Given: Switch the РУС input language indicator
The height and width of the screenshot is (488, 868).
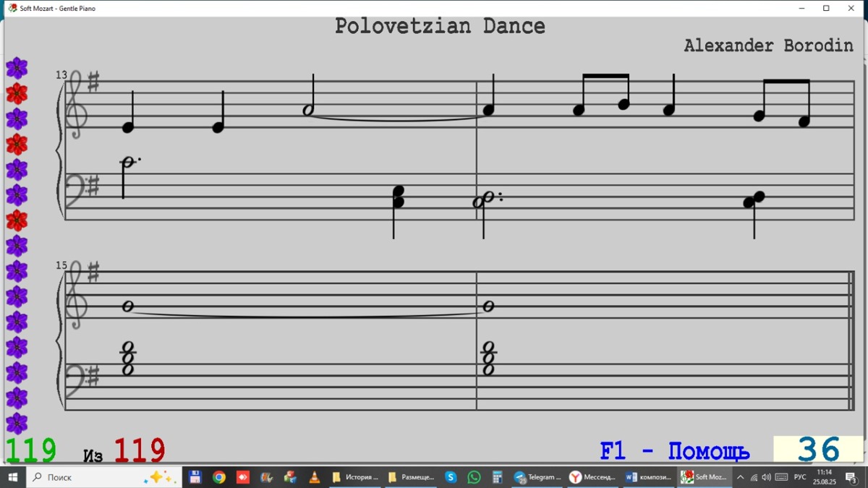Looking at the screenshot, I should click(x=800, y=477).
